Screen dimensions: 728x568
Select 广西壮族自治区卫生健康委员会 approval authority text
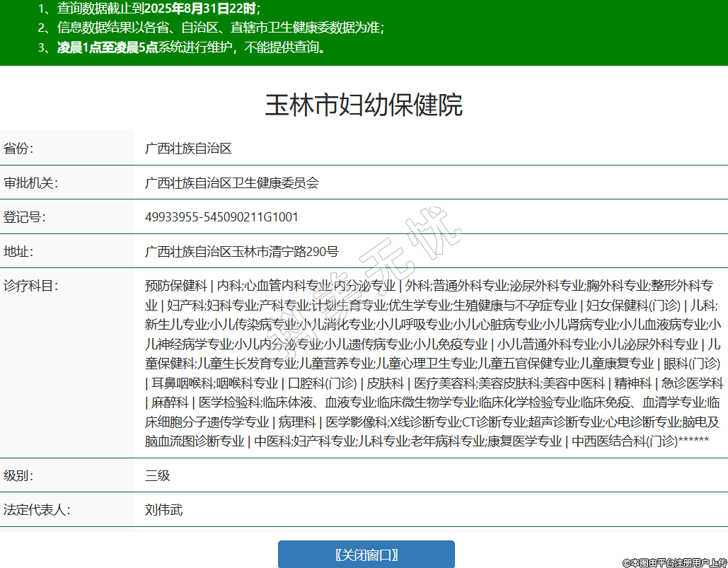232,182
